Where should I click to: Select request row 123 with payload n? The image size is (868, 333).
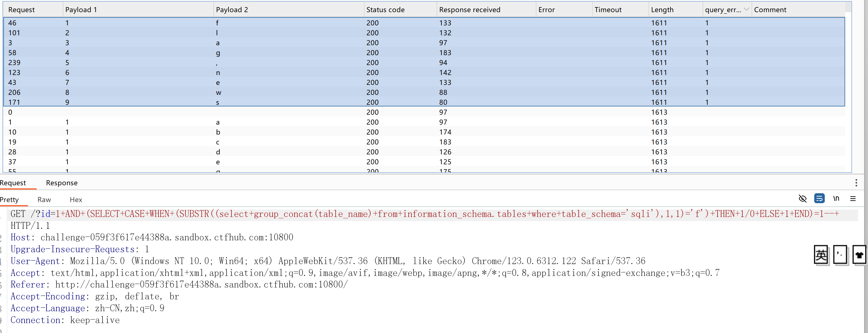[x=424, y=72]
